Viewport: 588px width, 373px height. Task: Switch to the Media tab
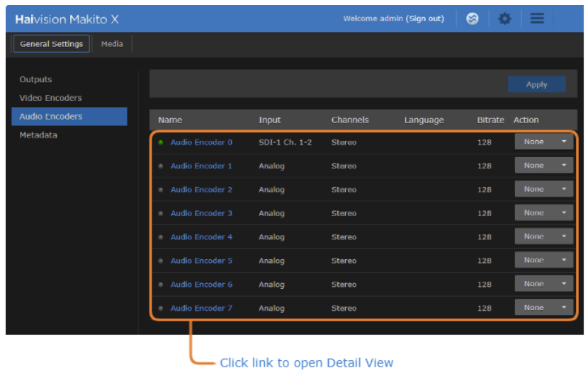(x=112, y=44)
